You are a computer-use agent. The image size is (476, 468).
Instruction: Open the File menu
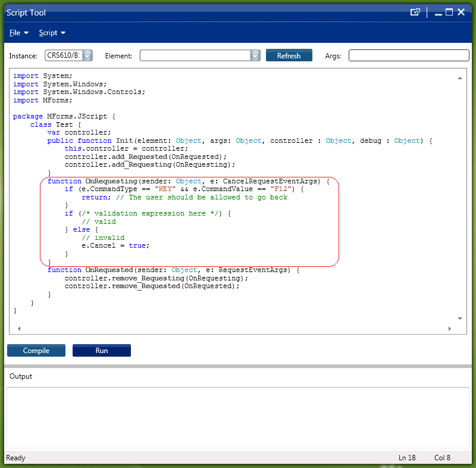[x=19, y=33]
